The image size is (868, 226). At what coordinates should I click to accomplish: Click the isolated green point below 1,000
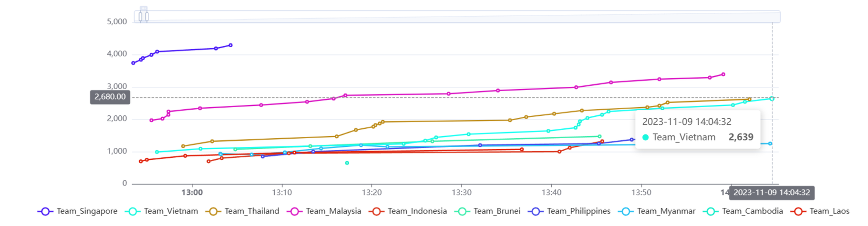pos(347,163)
